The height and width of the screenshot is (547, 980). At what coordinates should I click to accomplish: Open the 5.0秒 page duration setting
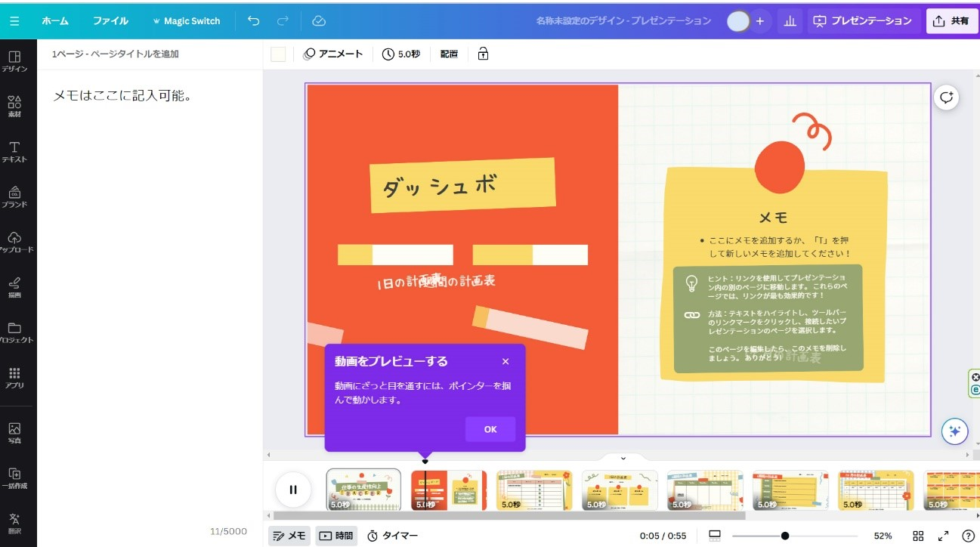tap(401, 54)
